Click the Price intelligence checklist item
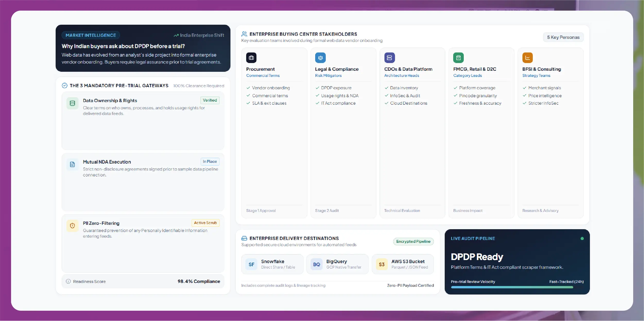Image resolution: width=644 pixels, height=321 pixels. tap(542, 96)
